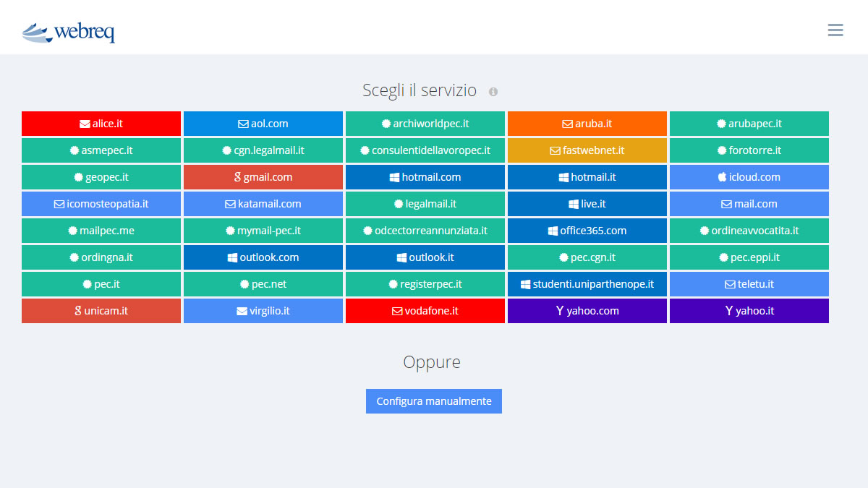Click the webreq logo
Image resolution: width=868 pixels, height=488 pixels.
click(x=69, y=33)
